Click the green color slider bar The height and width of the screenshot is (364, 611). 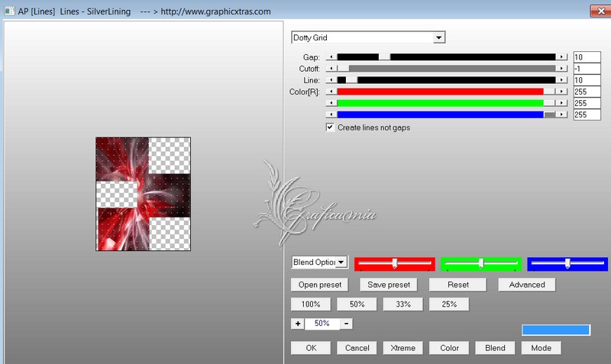[447, 103]
